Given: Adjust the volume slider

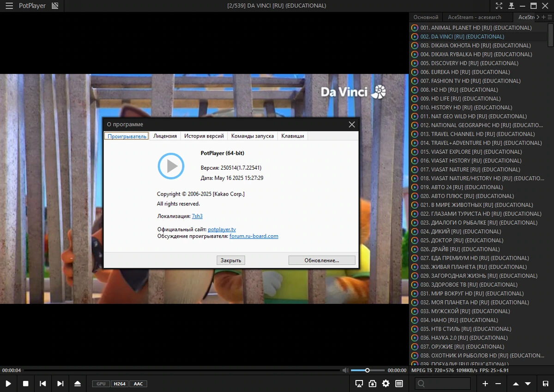Looking at the screenshot, I should pos(367,370).
